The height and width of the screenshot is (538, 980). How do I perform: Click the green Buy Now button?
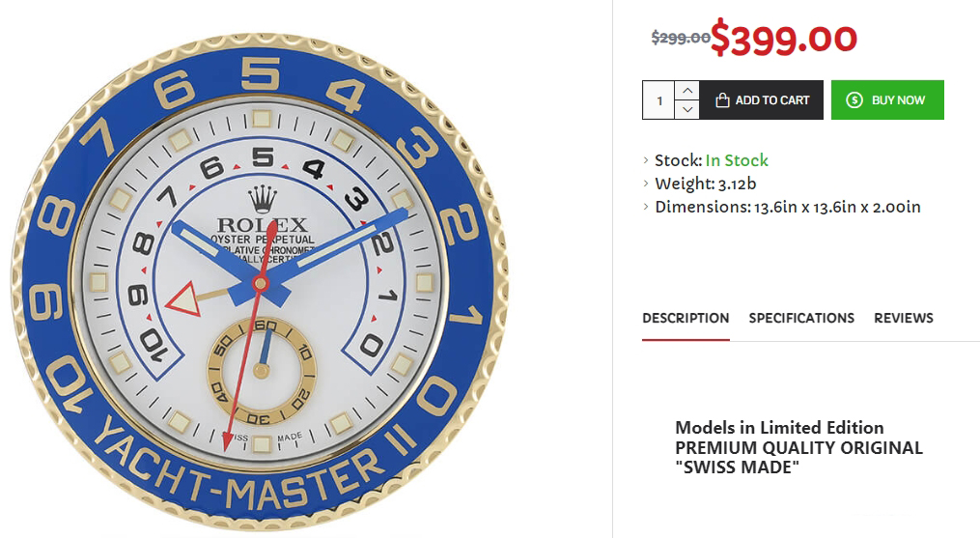[x=887, y=100]
